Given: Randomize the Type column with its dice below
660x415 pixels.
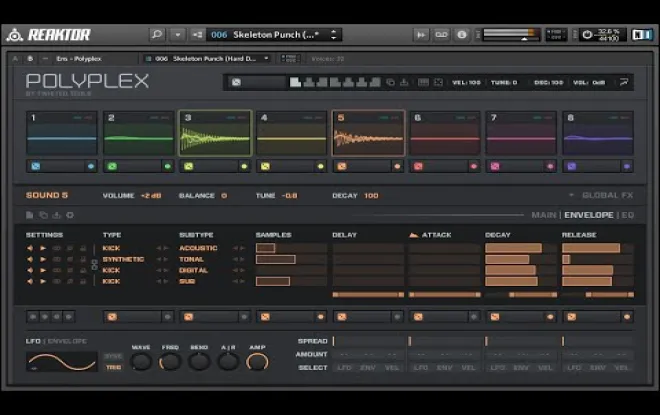Looking at the screenshot, I should [x=112, y=317].
